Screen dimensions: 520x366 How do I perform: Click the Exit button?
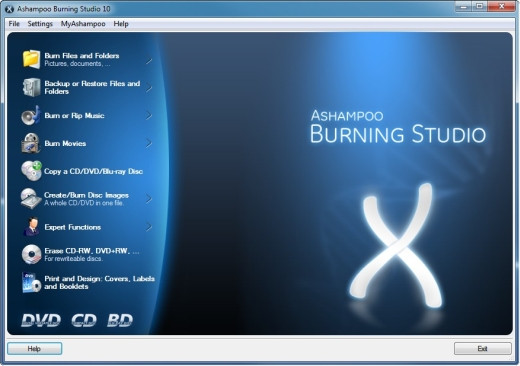482,349
